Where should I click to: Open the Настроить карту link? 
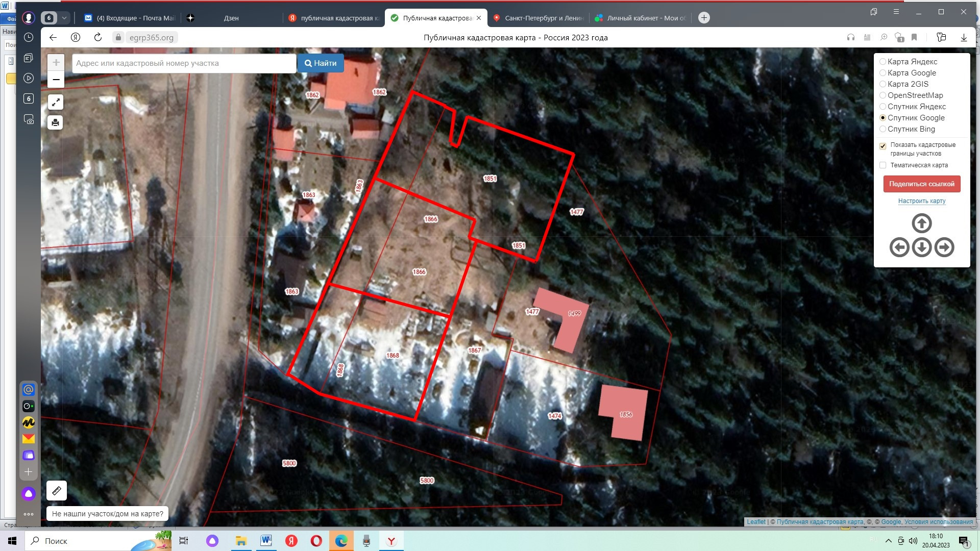[x=921, y=201]
